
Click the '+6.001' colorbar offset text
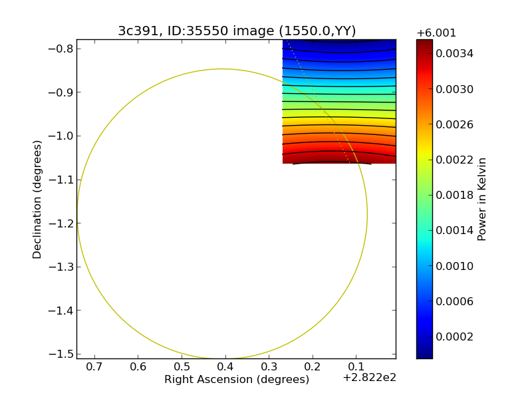[x=436, y=33]
